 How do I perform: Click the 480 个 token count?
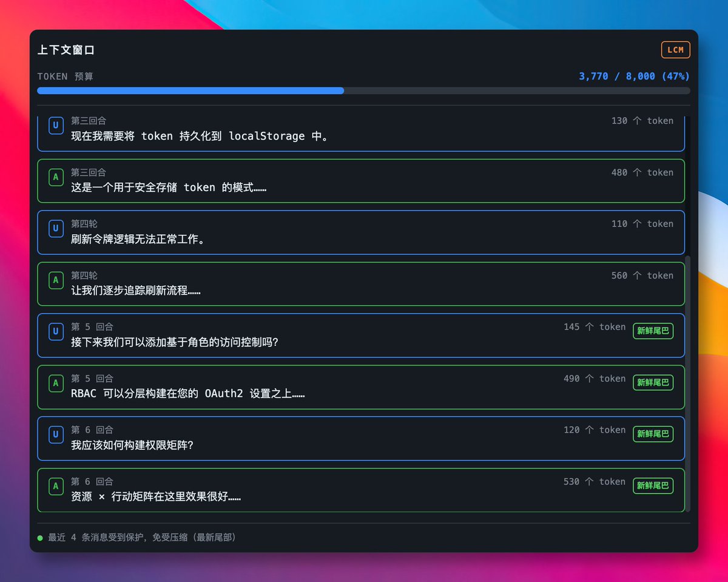[x=642, y=172]
